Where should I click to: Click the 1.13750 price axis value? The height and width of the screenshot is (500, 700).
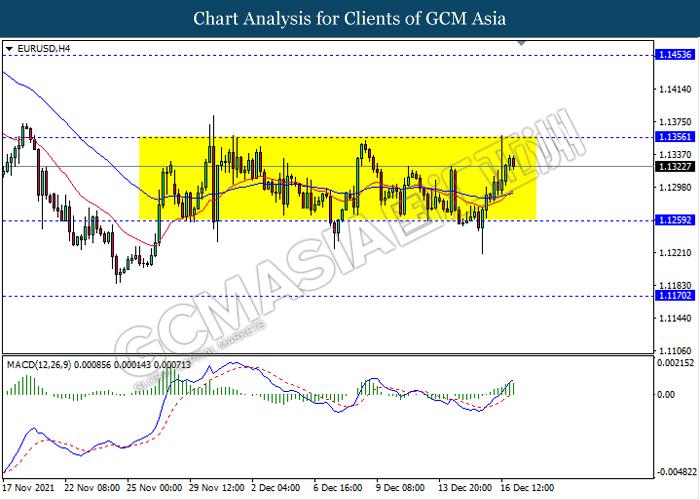click(x=675, y=122)
